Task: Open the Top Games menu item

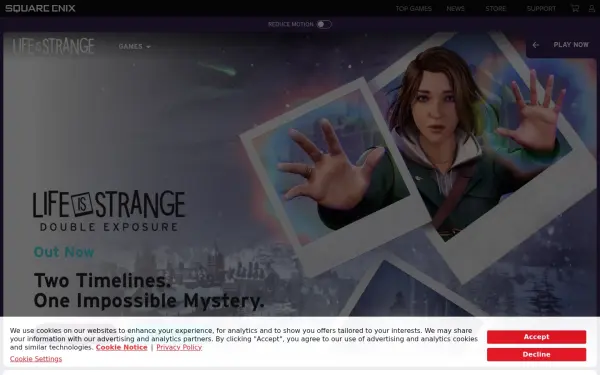Action: [414, 8]
